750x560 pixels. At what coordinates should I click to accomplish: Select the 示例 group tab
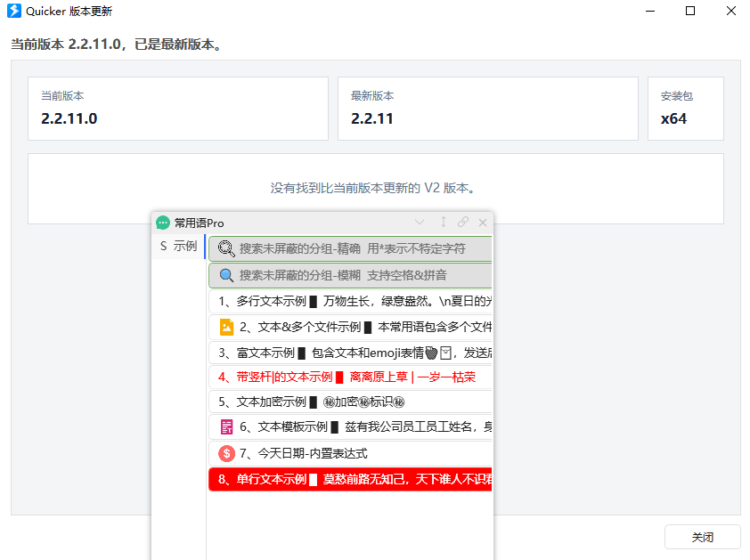click(x=179, y=247)
